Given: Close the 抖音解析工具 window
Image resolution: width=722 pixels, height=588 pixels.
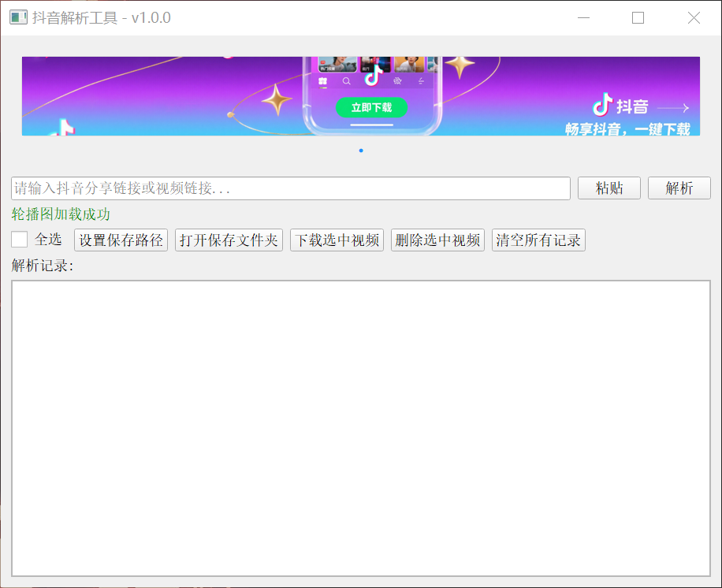Looking at the screenshot, I should 694,18.
